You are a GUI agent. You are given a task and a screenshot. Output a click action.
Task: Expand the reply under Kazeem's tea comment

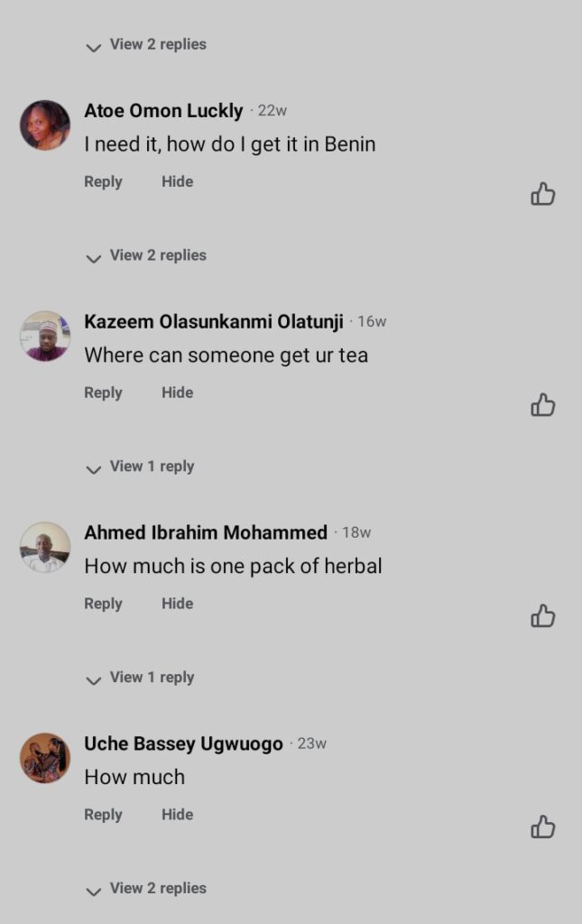tap(141, 467)
